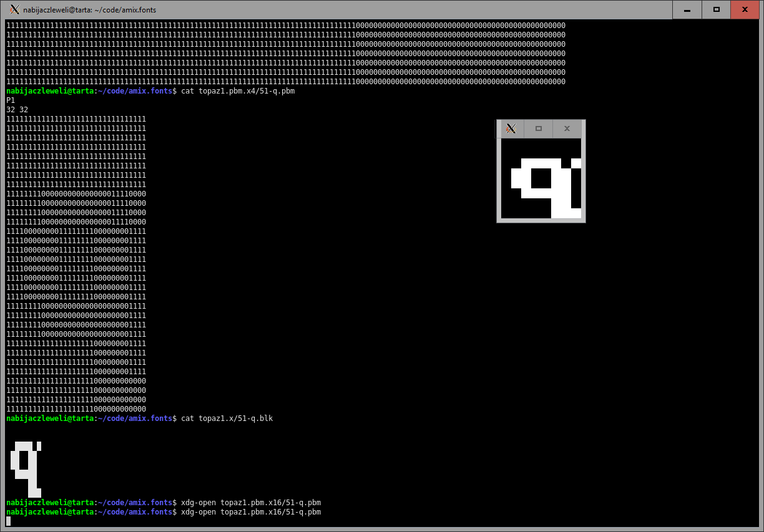Maximize the amix.fonts terminal window
Screen dimensions: 764x532
coord(717,9)
